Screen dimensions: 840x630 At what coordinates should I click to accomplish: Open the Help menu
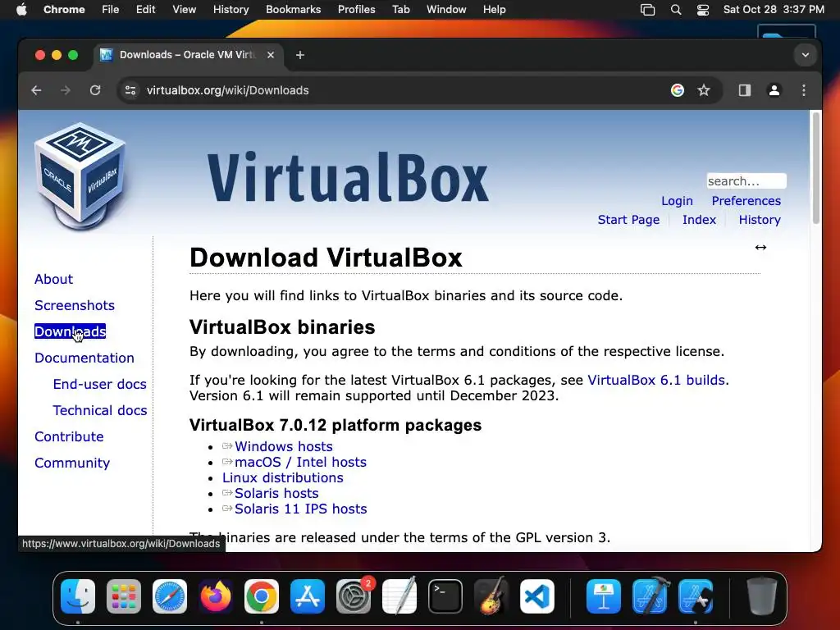pos(494,10)
